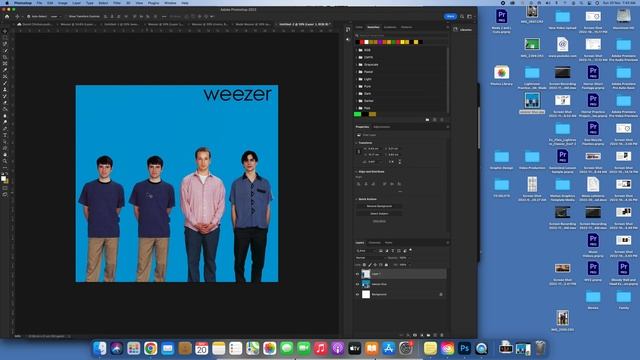
Task: Switch to the Adjustments tab
Action: 382,127
